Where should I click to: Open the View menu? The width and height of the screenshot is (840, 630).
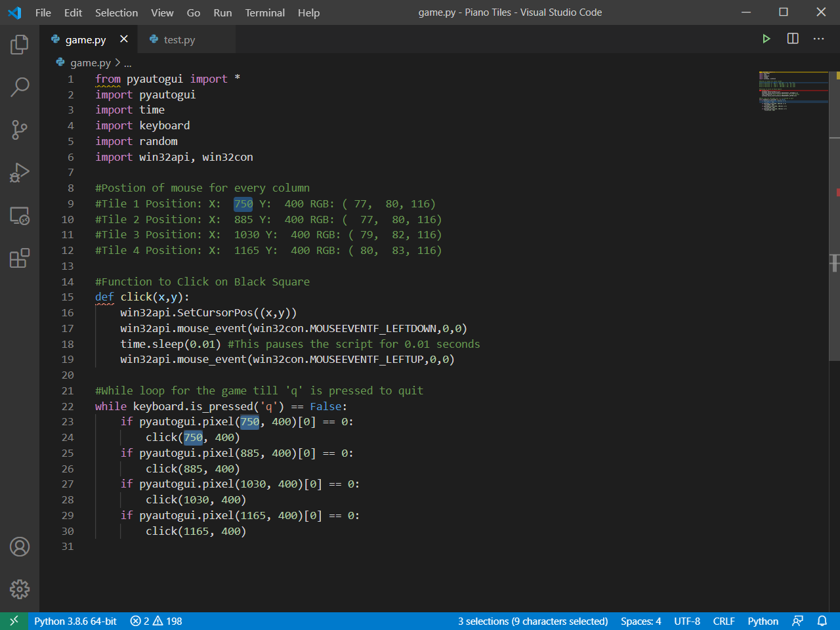tap(162, 12)
